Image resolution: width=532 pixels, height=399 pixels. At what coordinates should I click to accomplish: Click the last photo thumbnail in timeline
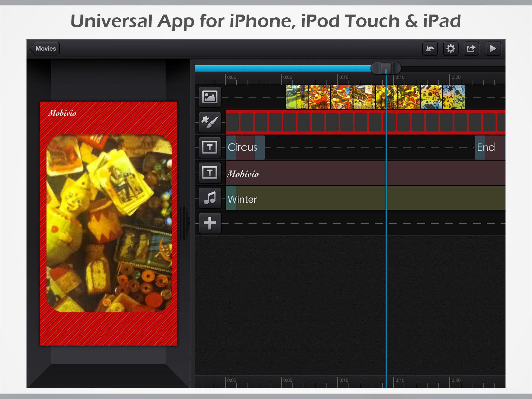tap(454, 97)
